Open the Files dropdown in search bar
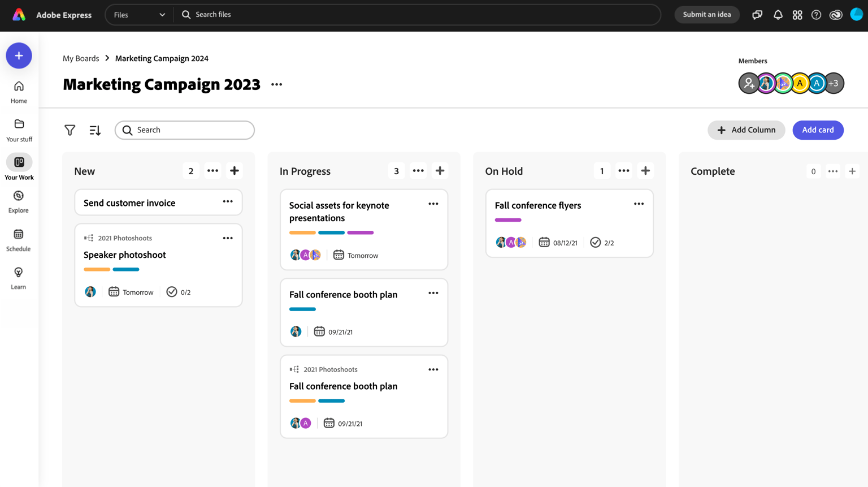Screen dimensions: 868x487 140,15
